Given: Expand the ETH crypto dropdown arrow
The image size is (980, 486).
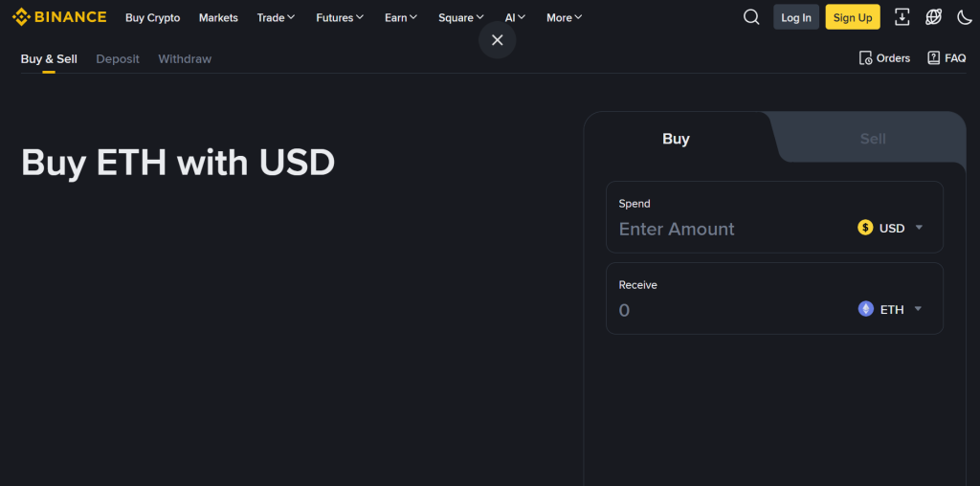Looking at the screenshot, I should pos(918,309).
